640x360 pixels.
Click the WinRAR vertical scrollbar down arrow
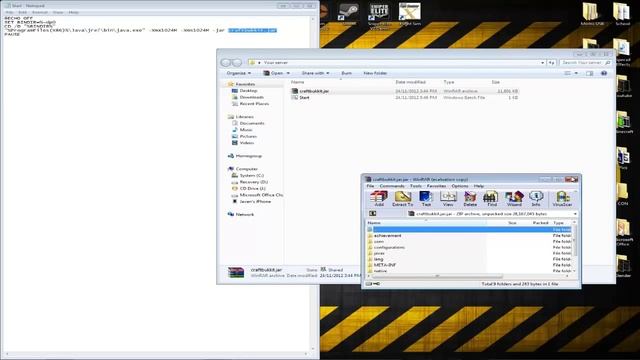tap(575, 271)
